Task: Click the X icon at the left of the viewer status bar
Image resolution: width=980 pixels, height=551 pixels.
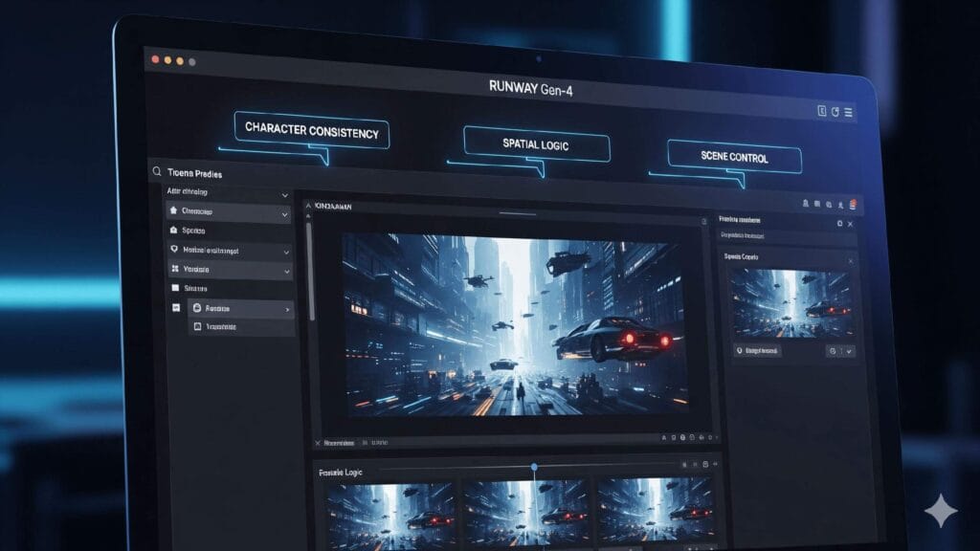Action: 318,443
